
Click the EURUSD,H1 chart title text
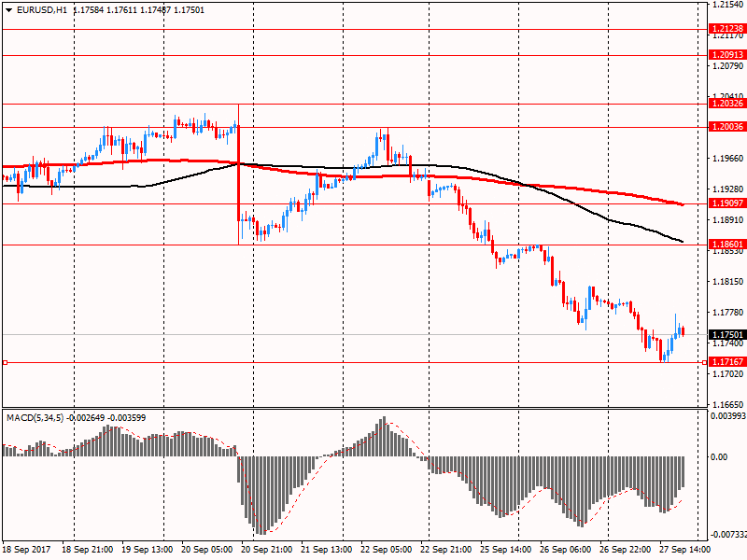click(x=42, y=10)
